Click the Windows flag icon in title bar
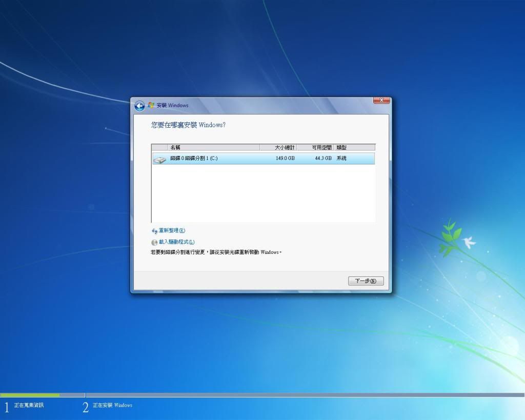 [x=151, y=105]
